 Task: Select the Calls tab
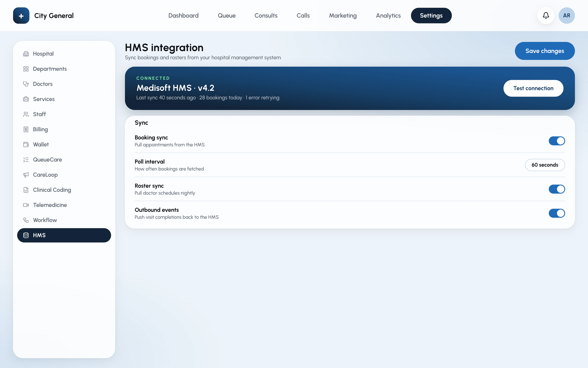pyautogui.click(x=303, y=16)
